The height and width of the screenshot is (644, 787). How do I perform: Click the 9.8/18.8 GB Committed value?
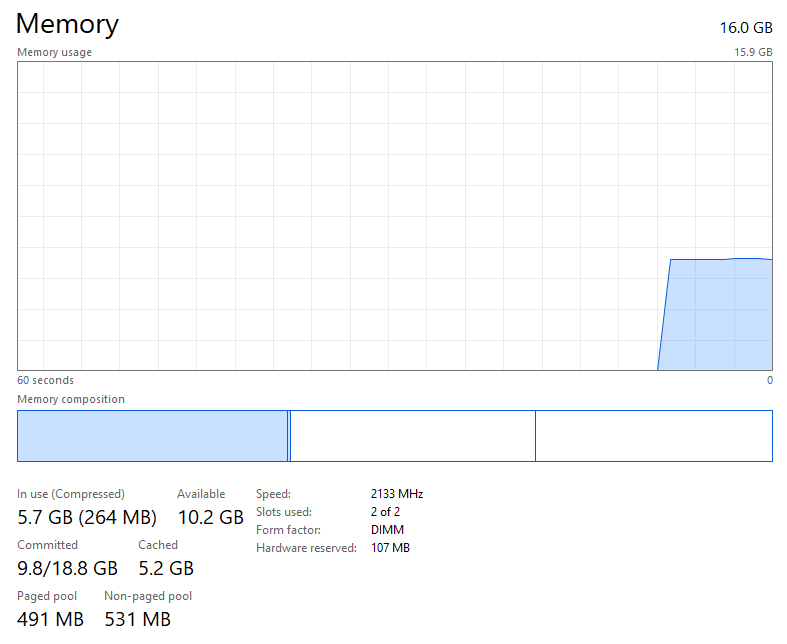67,568
